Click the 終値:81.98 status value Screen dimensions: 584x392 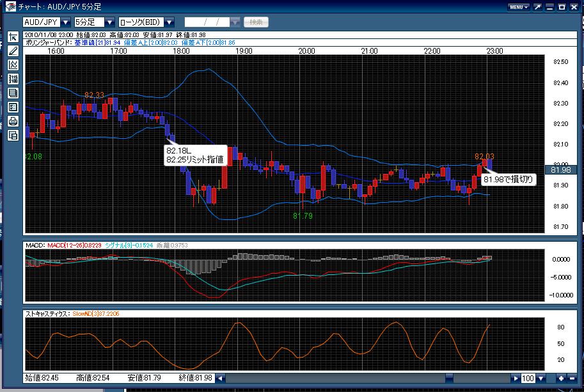(196, 378)
